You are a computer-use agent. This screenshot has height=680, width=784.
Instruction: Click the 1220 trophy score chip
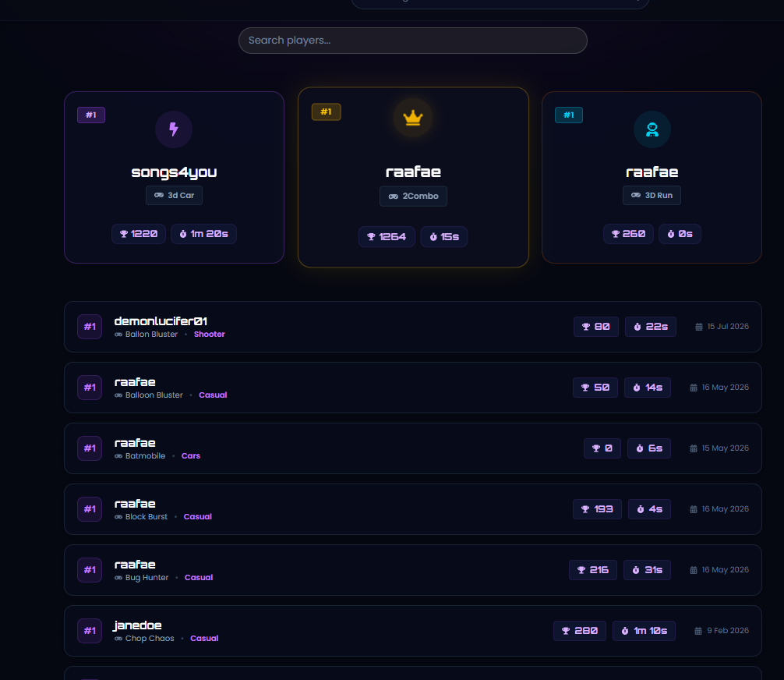click(139, 234)
